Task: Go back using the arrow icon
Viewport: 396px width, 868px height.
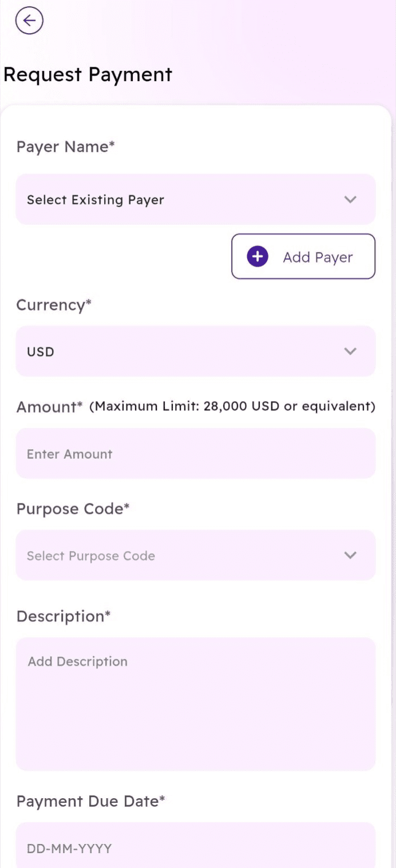Action: pos(29,21)
